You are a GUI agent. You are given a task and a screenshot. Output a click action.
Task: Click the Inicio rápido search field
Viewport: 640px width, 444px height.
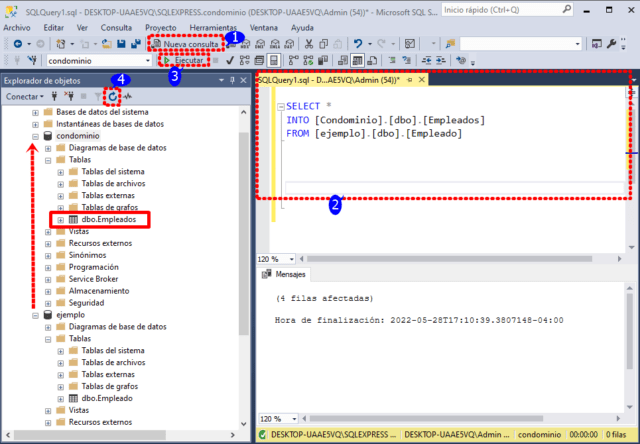tap(507, 10)
